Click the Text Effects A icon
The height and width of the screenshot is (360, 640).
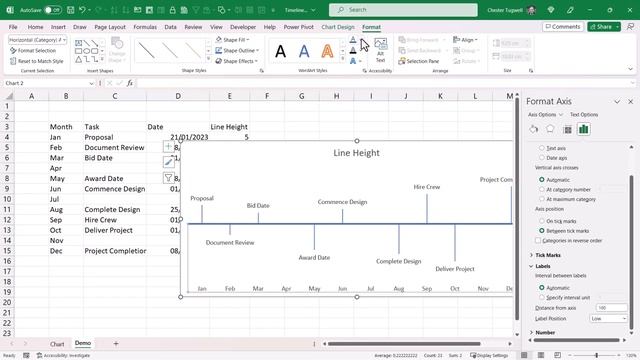point(353,61)
